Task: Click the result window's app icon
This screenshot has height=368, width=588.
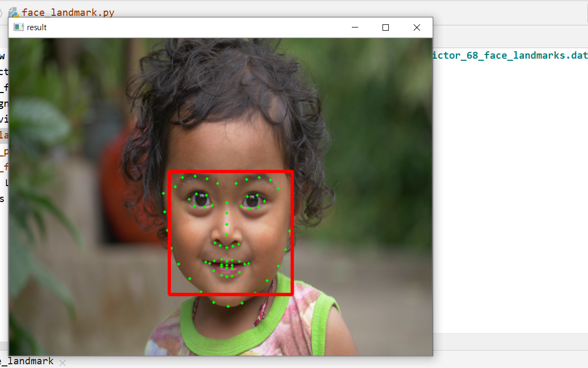Action: click(18, 27)
